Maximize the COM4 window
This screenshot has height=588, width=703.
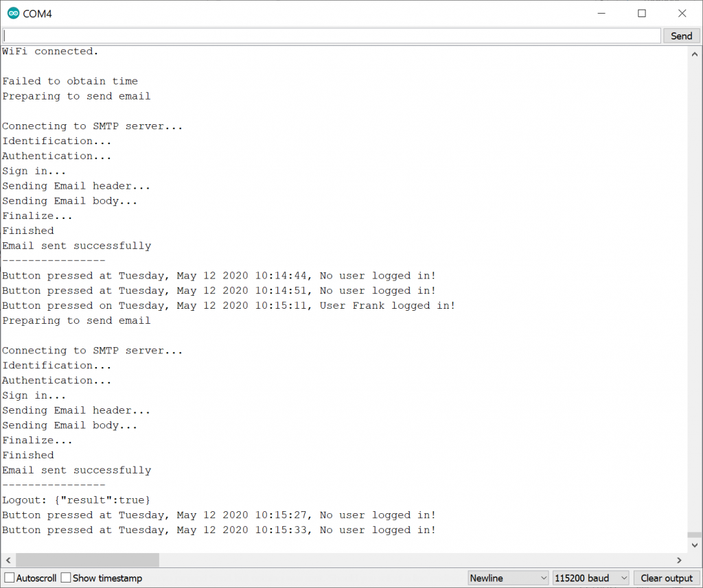click(x=642, y=14)
